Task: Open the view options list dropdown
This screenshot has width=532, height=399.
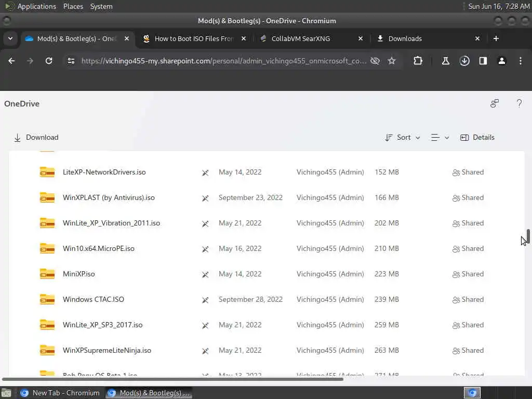Action: (x=440, y=137)
